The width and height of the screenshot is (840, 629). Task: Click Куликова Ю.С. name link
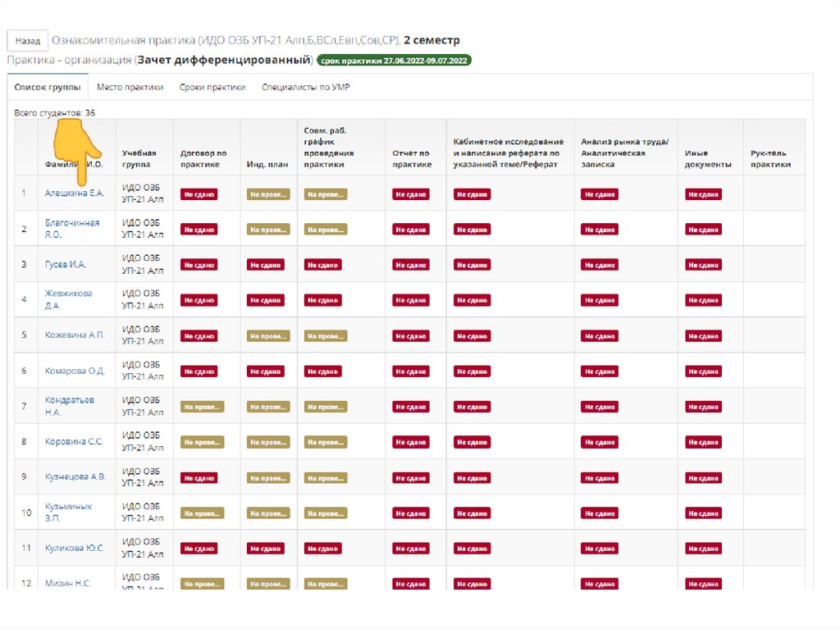pos(75,548)
